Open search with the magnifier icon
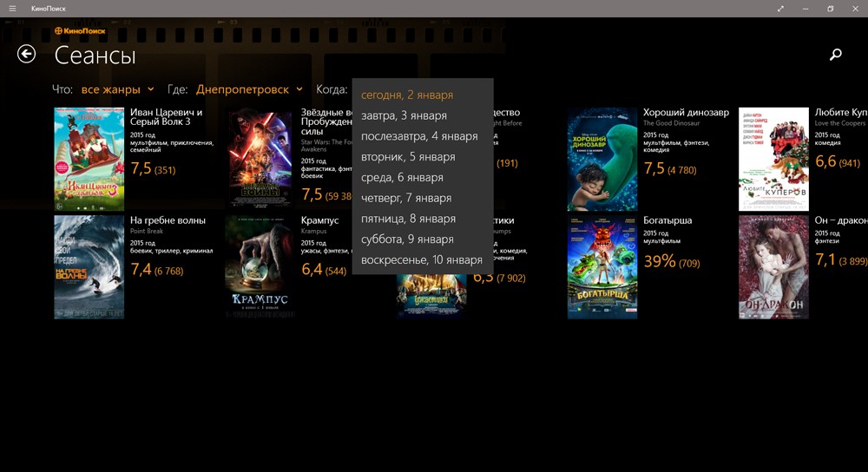 click(835, 54)
